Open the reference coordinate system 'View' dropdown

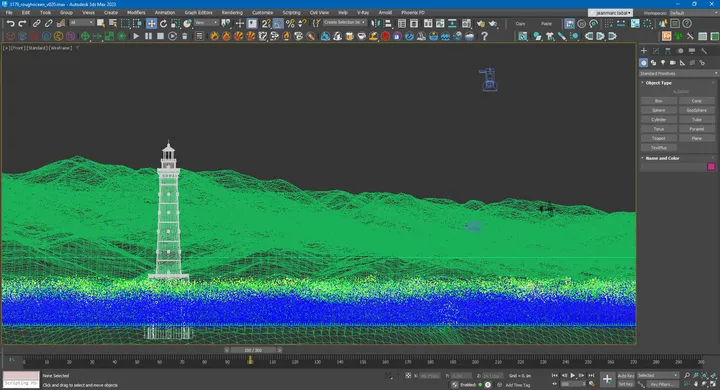point(206,23)
